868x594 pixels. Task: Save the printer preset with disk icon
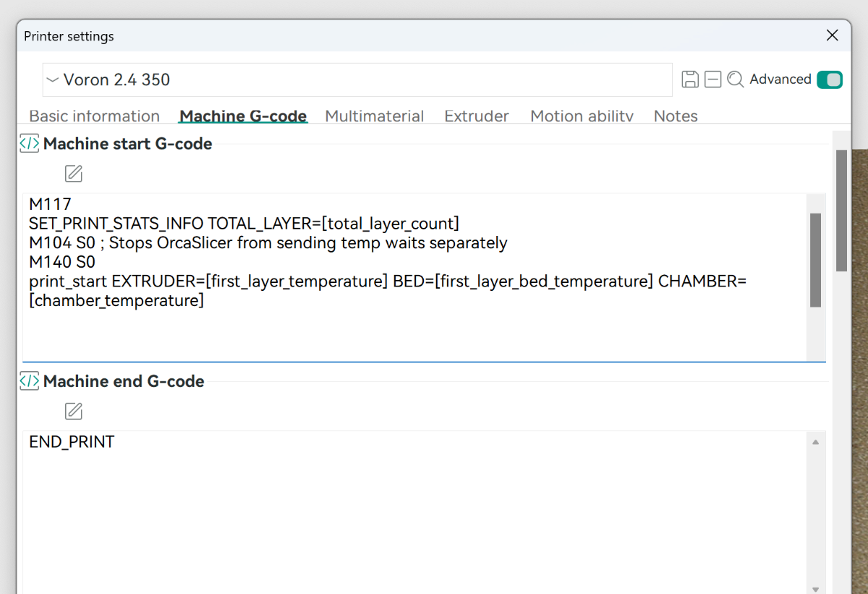click(690, 80)
